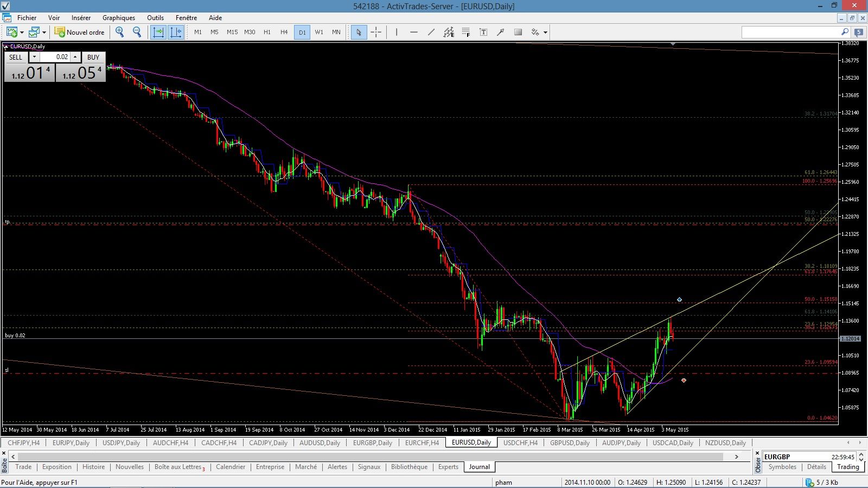
Task: Select the horizontal line drawing tool
Action: tap(414, 32)
